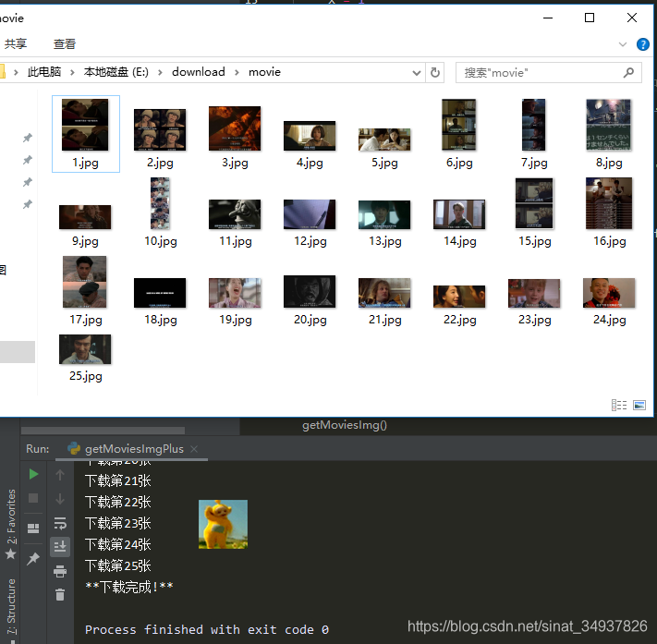Switch to large thumbnails view icon

coord(639,406)
